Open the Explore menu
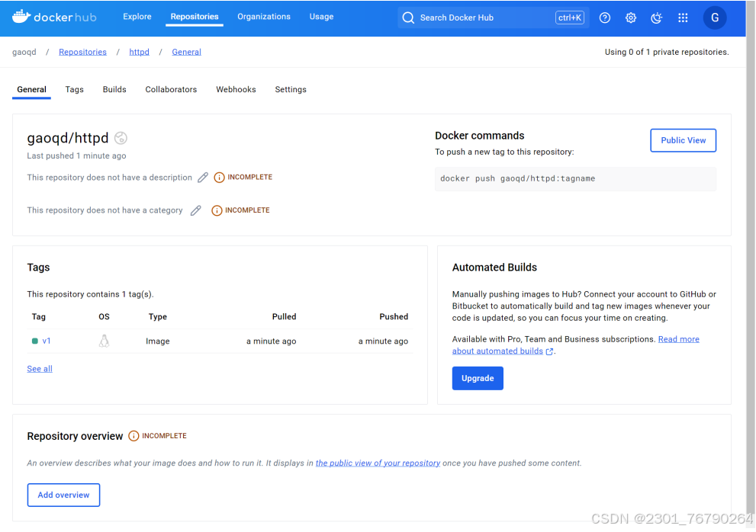The width and height of the screenshot is (756, 532). click(137, 16)
